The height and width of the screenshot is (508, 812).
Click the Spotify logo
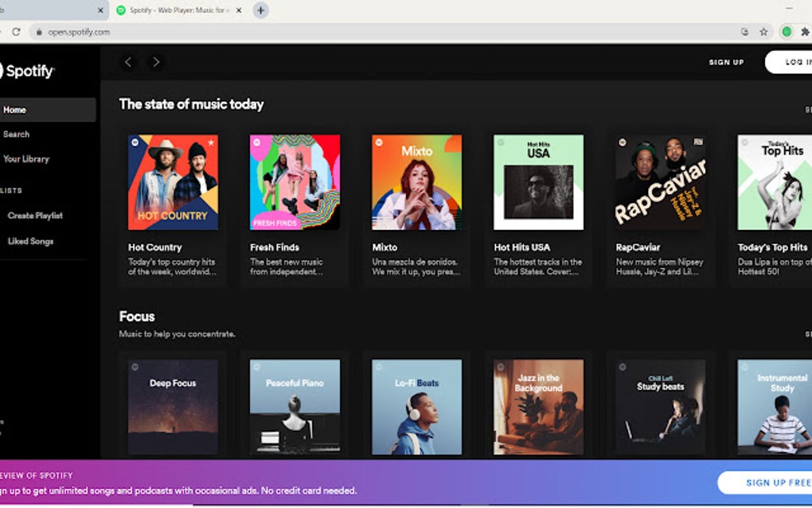[x=26, y=71]
